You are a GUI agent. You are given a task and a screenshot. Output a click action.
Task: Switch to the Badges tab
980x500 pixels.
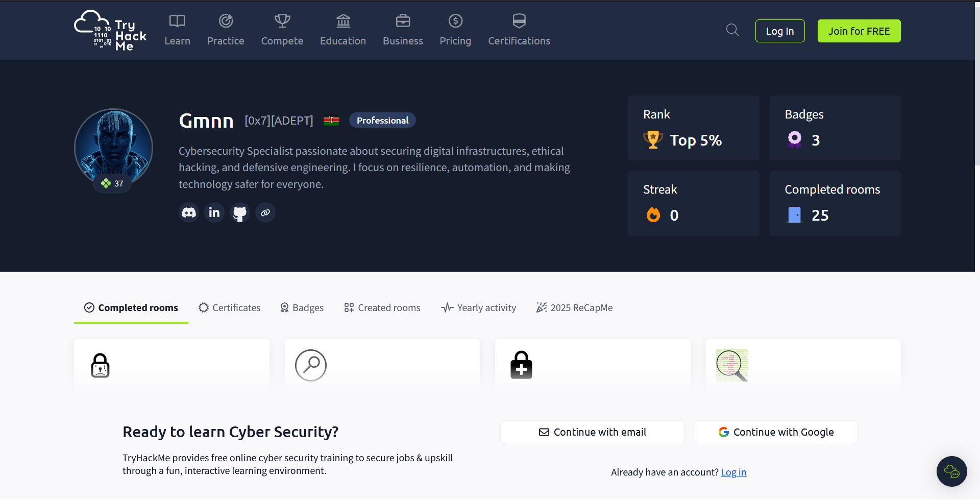pos(302,307)
